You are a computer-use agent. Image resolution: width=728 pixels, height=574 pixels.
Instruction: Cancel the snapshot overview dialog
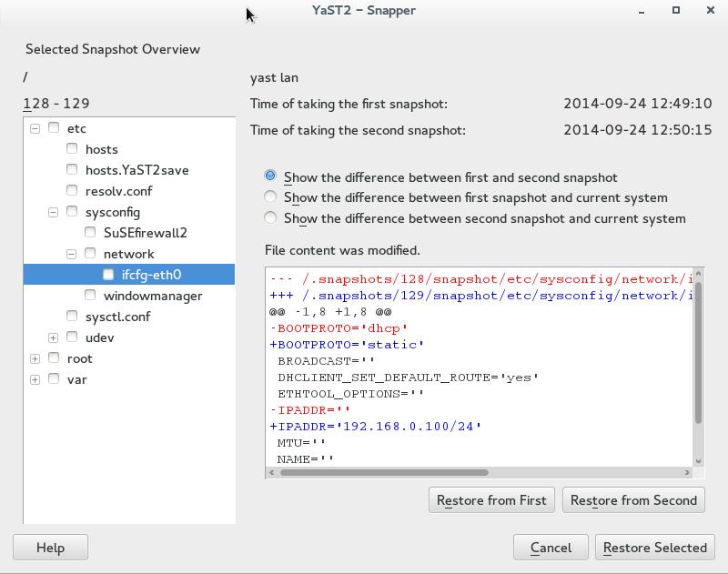[x=551, y=547]
